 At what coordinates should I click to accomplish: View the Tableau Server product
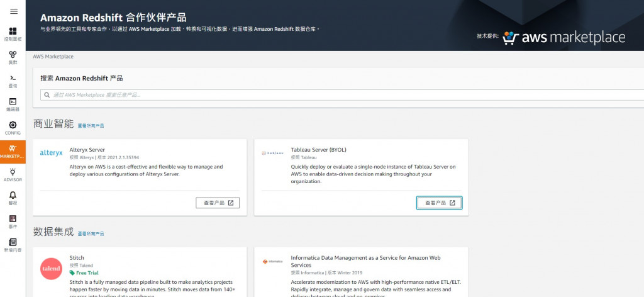tap(440, 203)
